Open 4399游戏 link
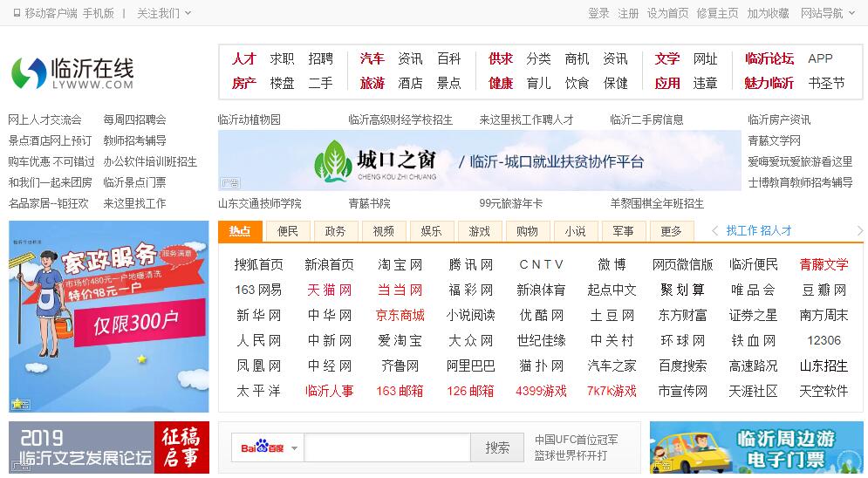This screenshot has height=478, width=868. click(x=541, y=391)
